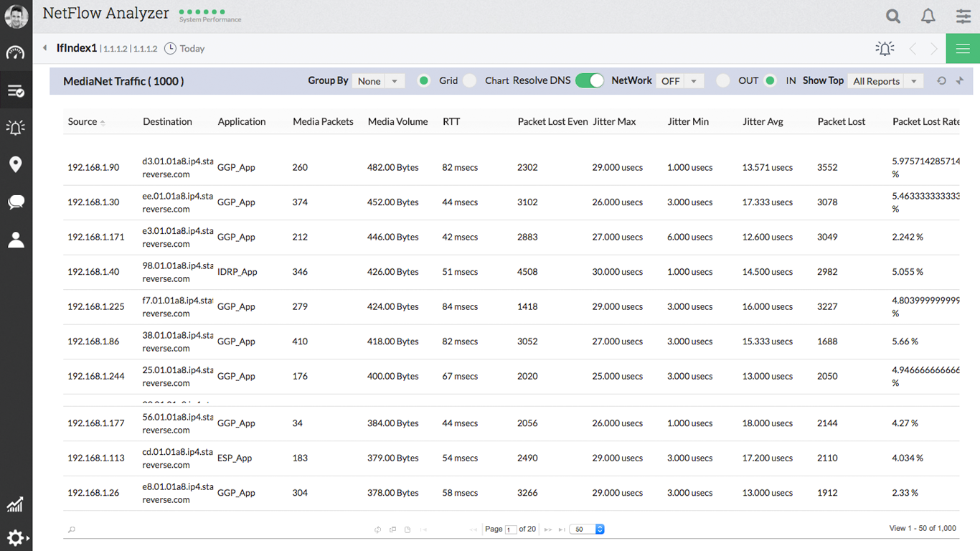The width and height of the screenshot is (980, 551).
Task: Sort by the RTT column header
Action: pyautogui.click(x=451, y=121)
